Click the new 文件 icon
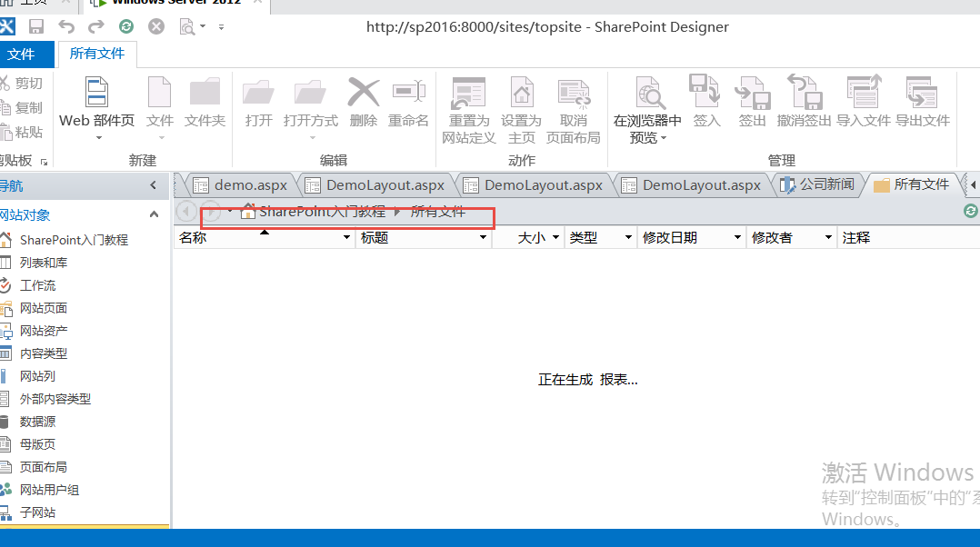980x547 pixels. (x=159, y=93)
